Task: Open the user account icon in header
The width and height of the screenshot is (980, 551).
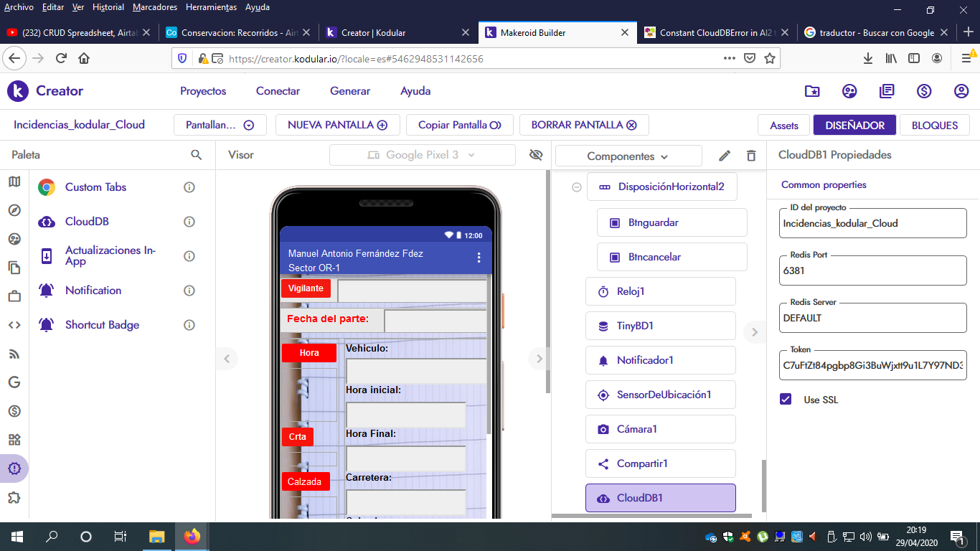Action: point(961,91)
